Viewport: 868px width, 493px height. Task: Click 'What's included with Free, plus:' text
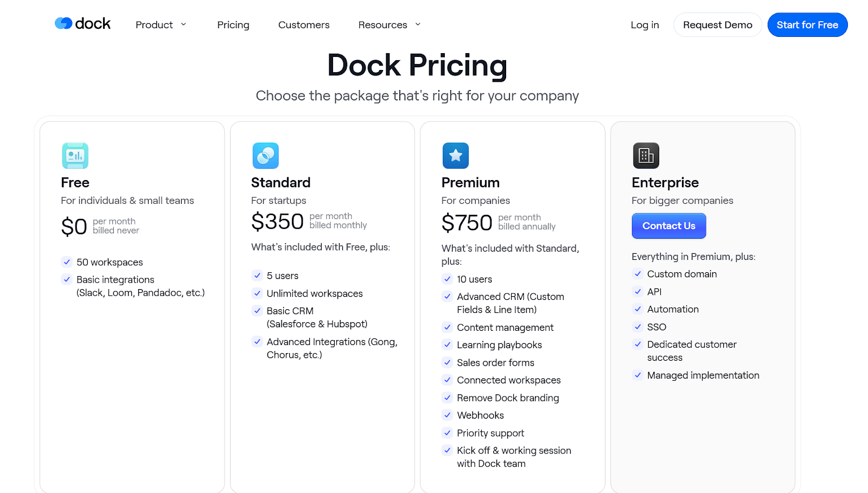[321, 247]
